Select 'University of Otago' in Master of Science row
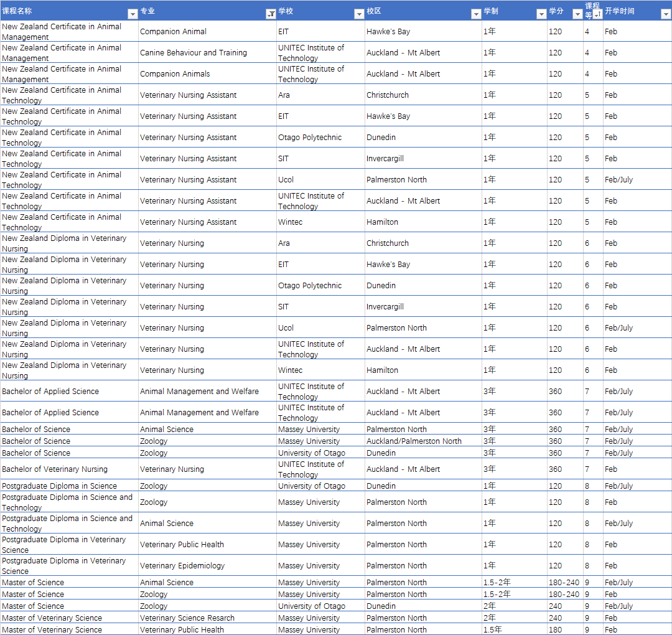 tap(320, 606)
